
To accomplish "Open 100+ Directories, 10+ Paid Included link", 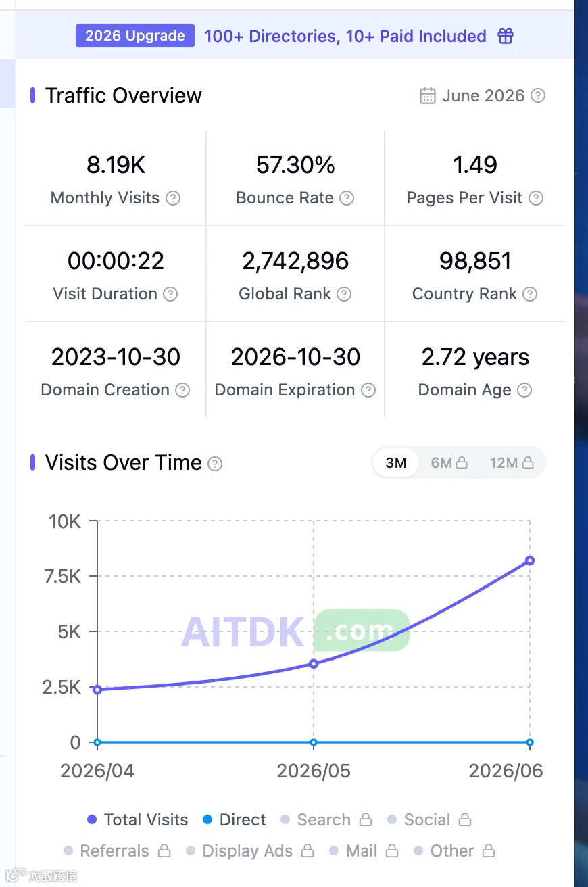I will (345, 36).
